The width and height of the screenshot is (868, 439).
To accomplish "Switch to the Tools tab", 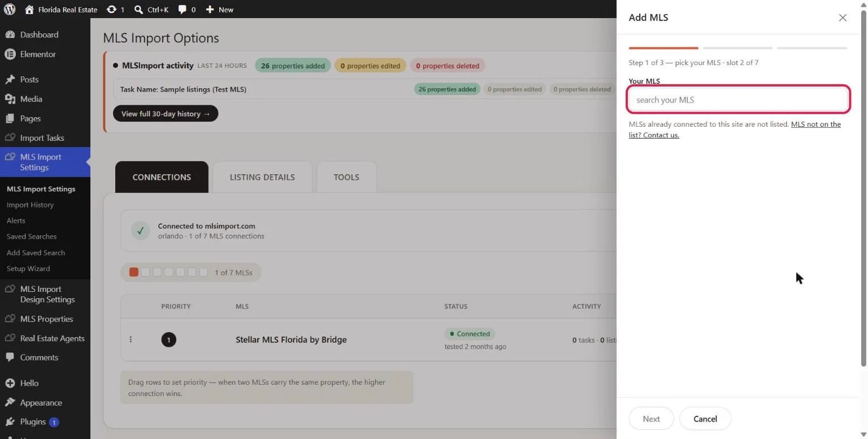I will tap(346, 177).
